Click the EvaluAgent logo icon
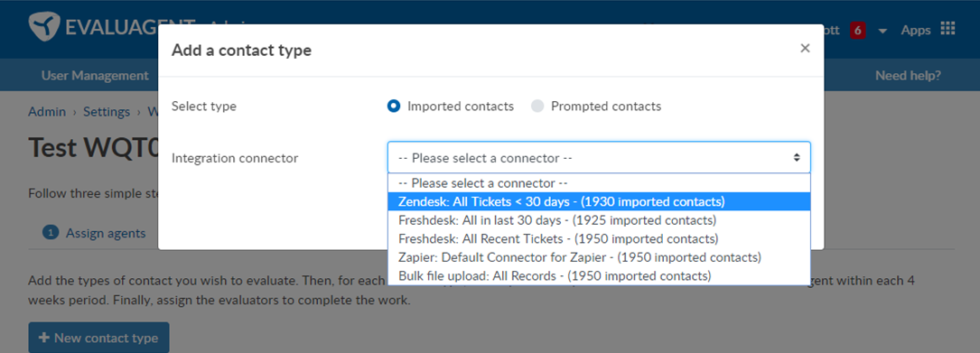The width and height of the screenshot is (980, 353). [43, 27]
